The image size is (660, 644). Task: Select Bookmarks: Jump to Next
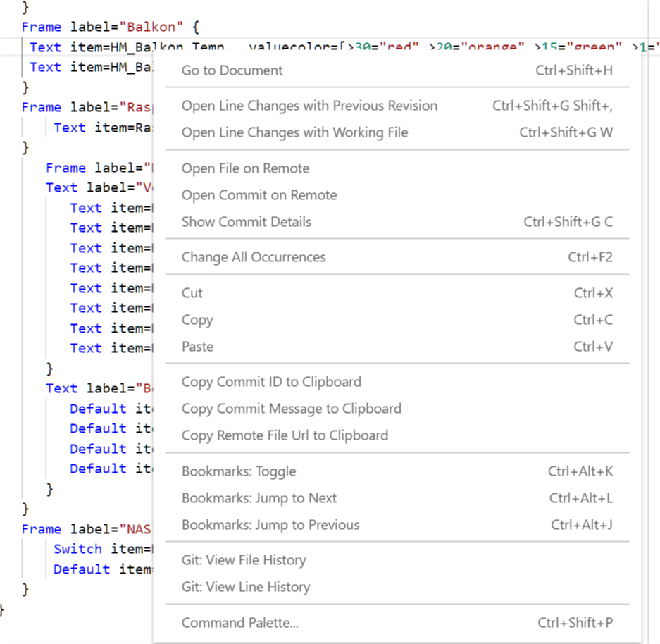[x=259, y=498]
